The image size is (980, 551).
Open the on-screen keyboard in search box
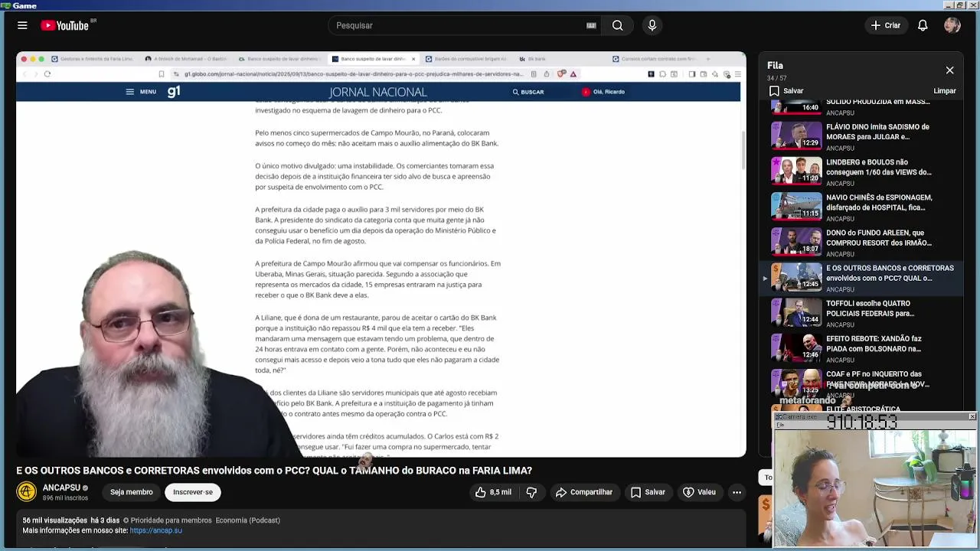[591, 25]
